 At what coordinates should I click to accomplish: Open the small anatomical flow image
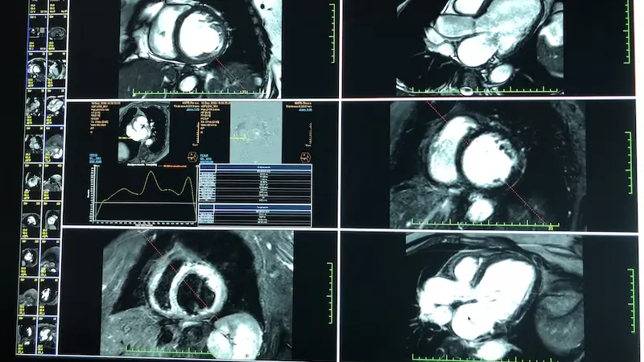pyautogui.click(x=144, y=133)
